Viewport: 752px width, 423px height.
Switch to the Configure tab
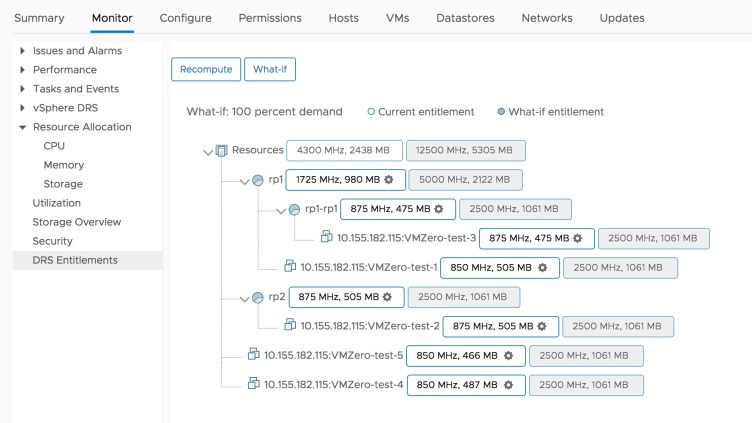click(x=185, y=18)
